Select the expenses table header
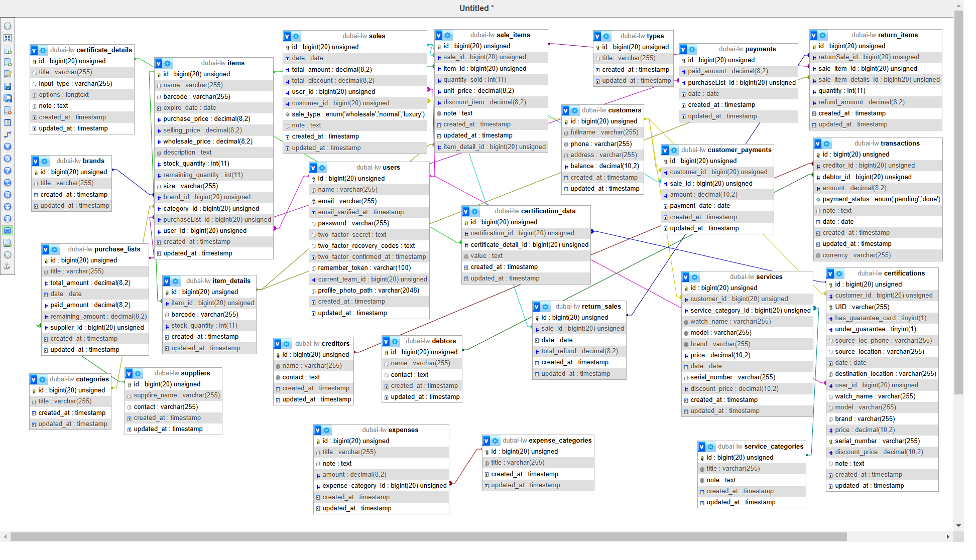976x560 pixels. click(390, 430)
